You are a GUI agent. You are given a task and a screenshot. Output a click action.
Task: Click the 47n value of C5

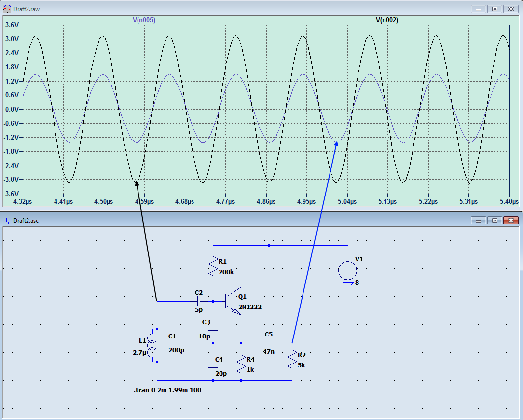pos(269,351)
